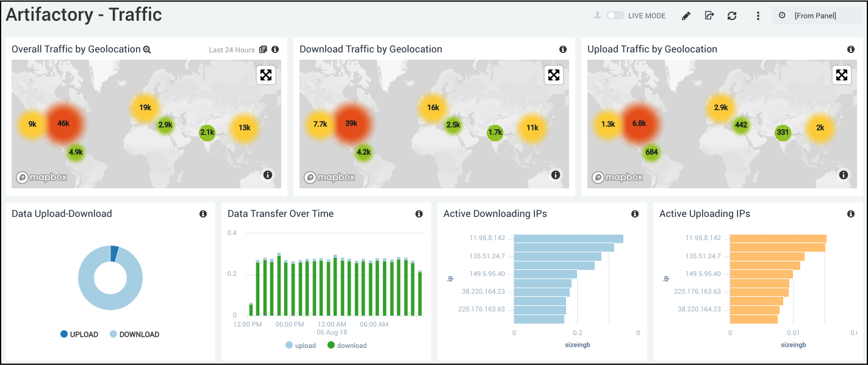The image size is (868, 365).
Task: Toggle the LIVE MODE switch
Action: [x=615, y=16]
